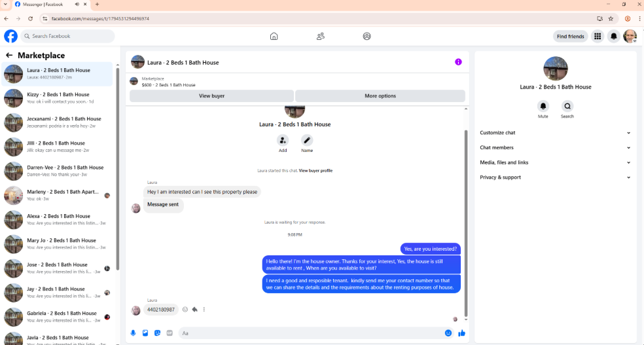Open the listing thumbnail beside $600 title
644x345 pixels.
tap(134, 81)
